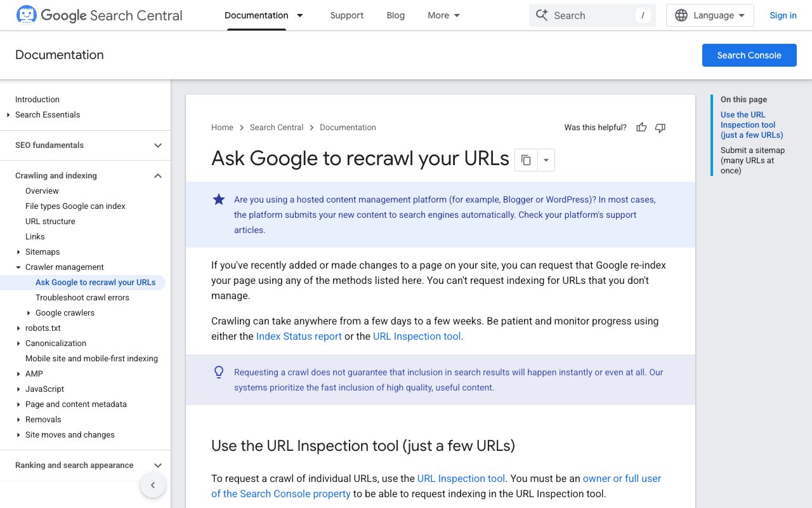This screenshot has width=812, height=508.
Task: Open the Blog tab
Action: click(x=396, y=15)
